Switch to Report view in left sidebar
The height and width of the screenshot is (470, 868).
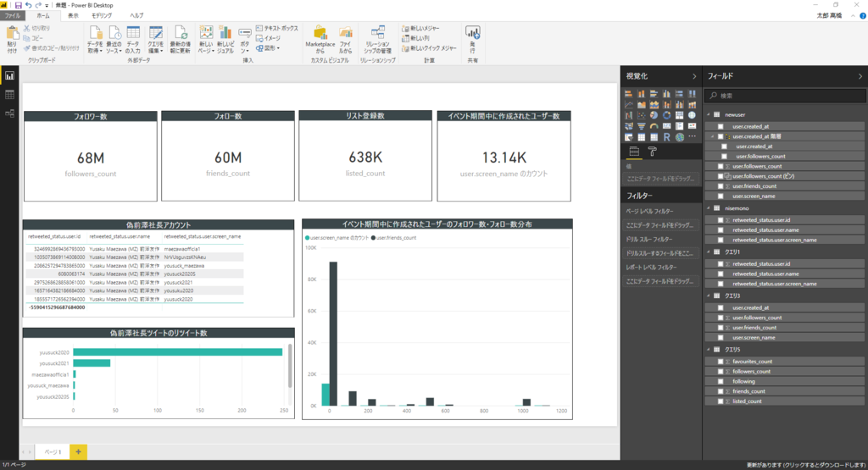(x=9, y=75)
